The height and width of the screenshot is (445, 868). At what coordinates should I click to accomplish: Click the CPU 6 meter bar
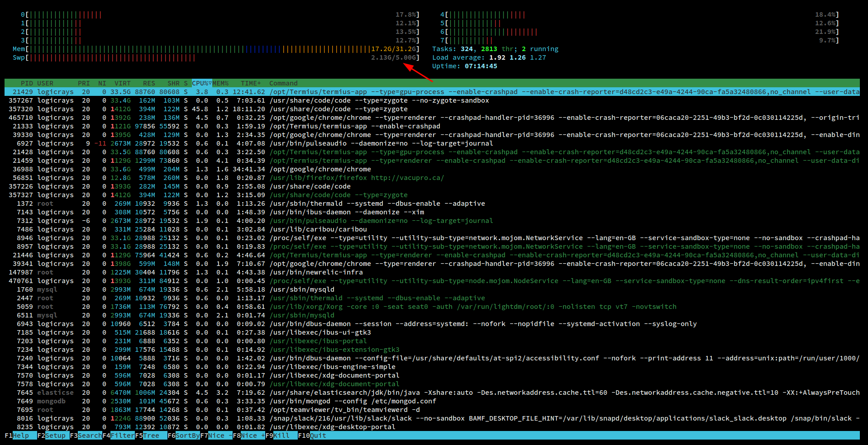(639, 32)
